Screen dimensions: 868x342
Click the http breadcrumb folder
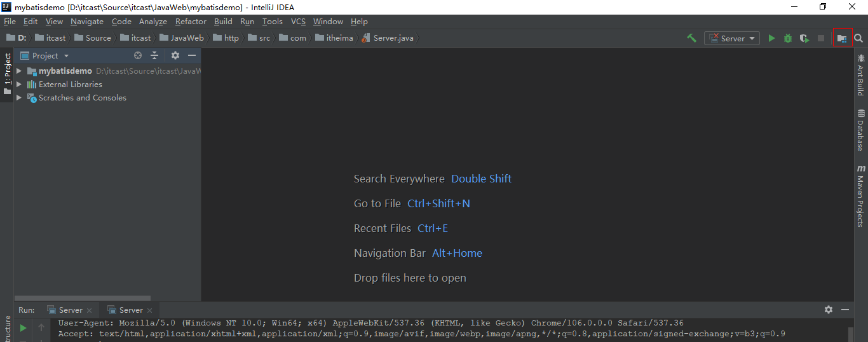tap(226, 38)
